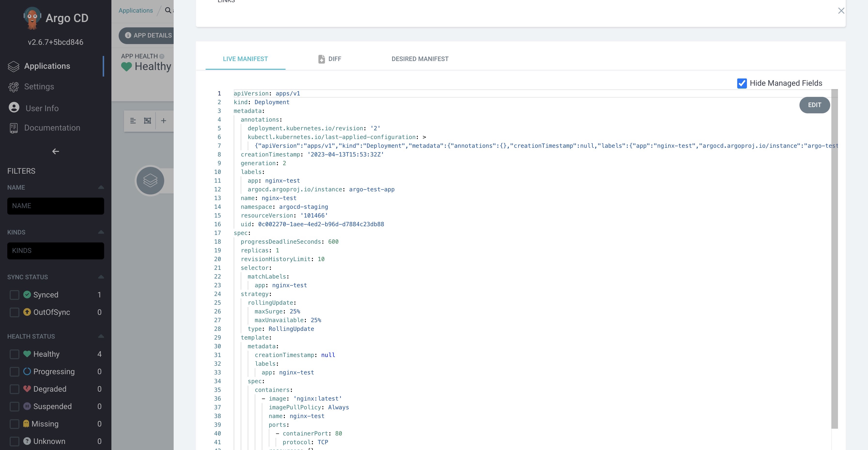
Task: Open Applications via its layers icon
Action: click(x=14, y=66)
